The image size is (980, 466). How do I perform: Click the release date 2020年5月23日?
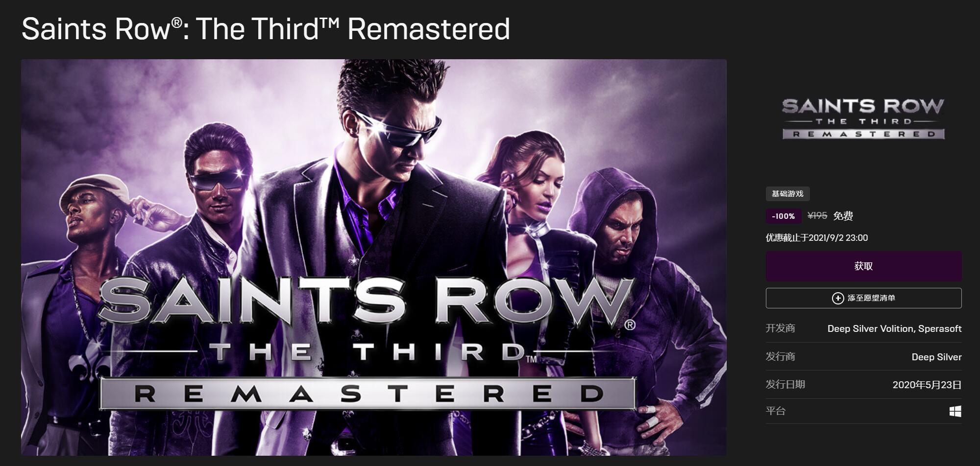coord(927,385)
